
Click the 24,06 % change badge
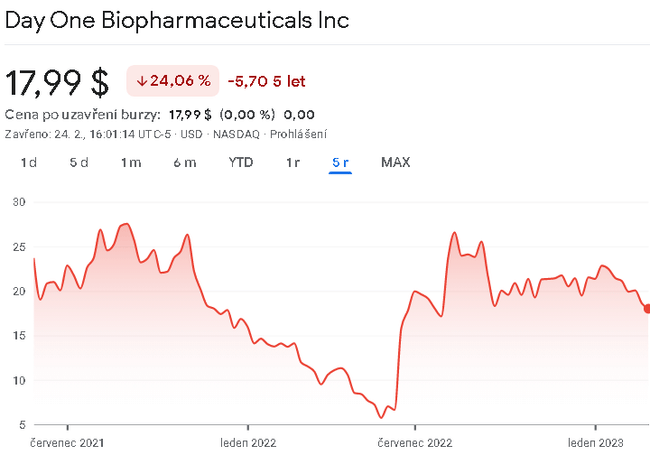(172, 81)
